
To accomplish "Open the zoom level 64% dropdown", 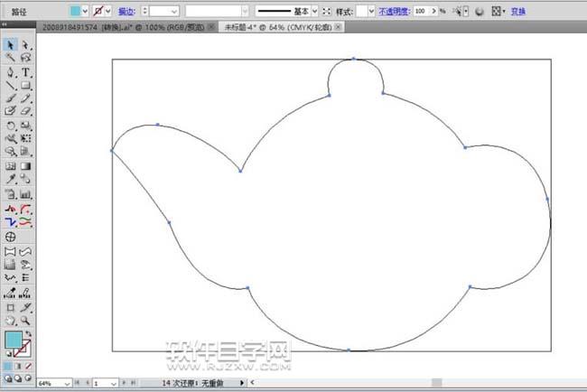I will coord(67,383).
